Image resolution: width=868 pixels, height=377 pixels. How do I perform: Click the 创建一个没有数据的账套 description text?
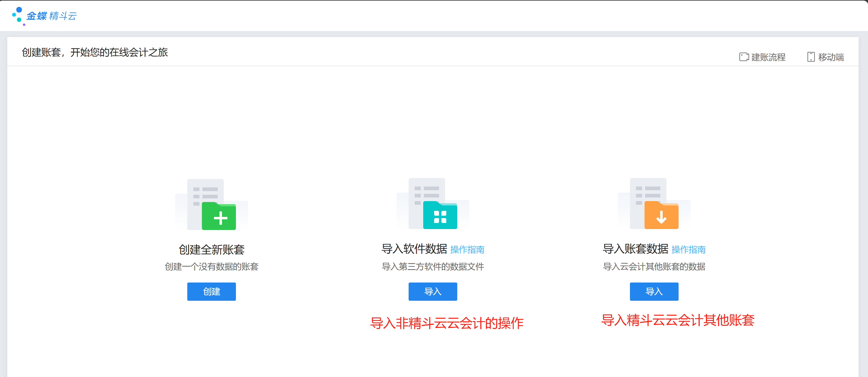(x=212, y=267)
